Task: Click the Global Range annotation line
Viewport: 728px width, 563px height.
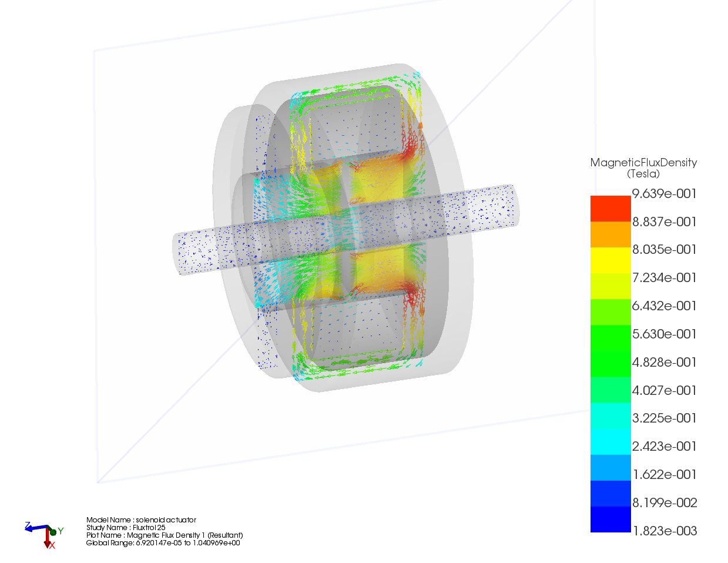Action: tap(163, 543)
